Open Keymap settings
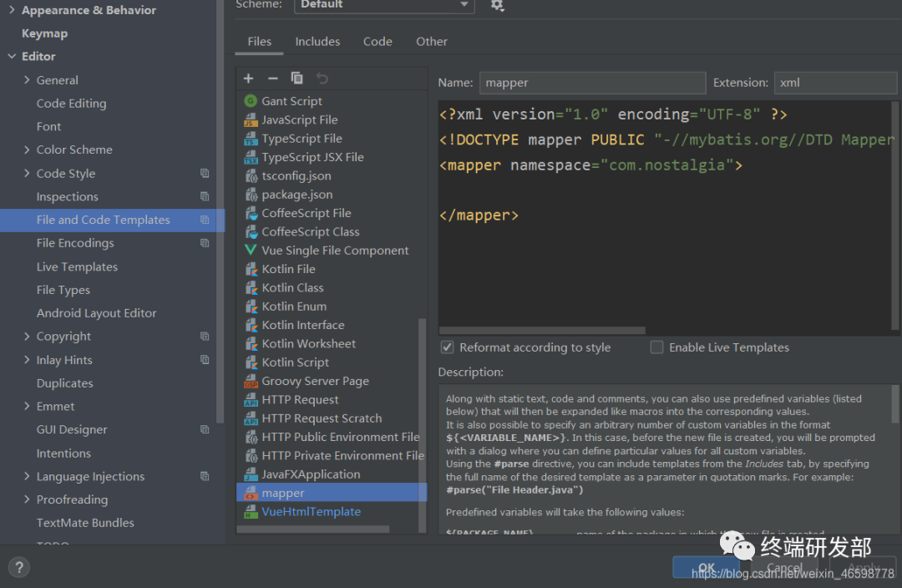The height and width of the screenshot is (588, 902). click(44, 33)
